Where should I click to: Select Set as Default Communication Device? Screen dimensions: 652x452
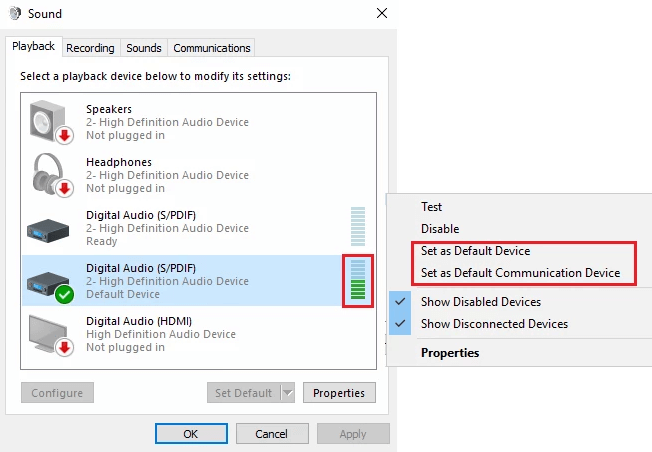tap(520, 273)
